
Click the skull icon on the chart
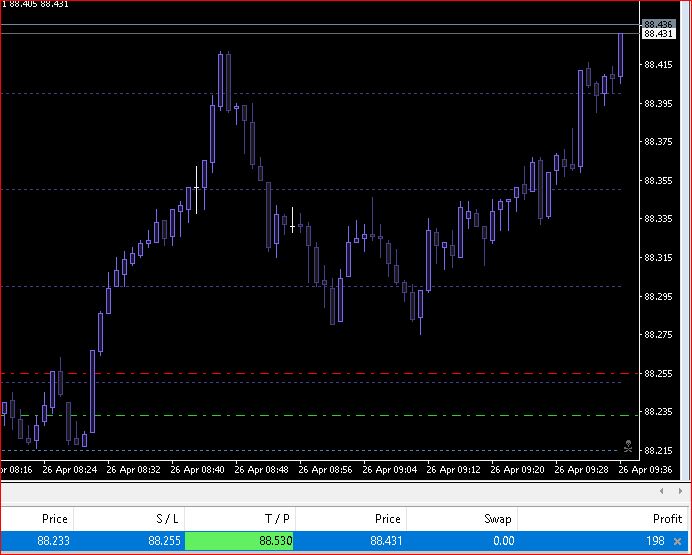click(628, 446)
